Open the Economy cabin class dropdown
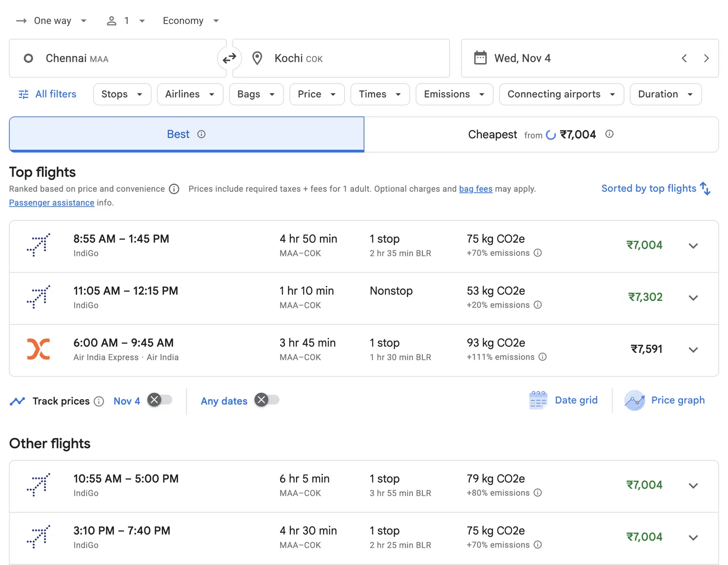Screen dimensions: 728x565 [x=191, y=21]
